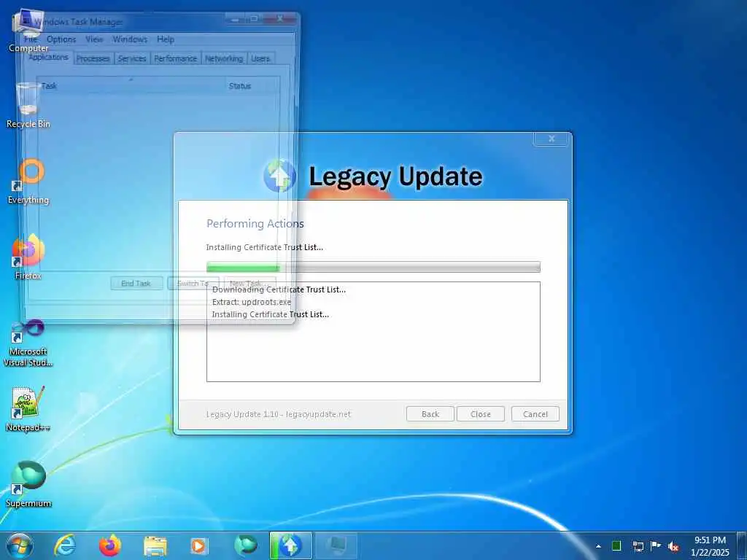Click the muted volume tray icon
The image size is (747, 560).
tap(673, 546)
